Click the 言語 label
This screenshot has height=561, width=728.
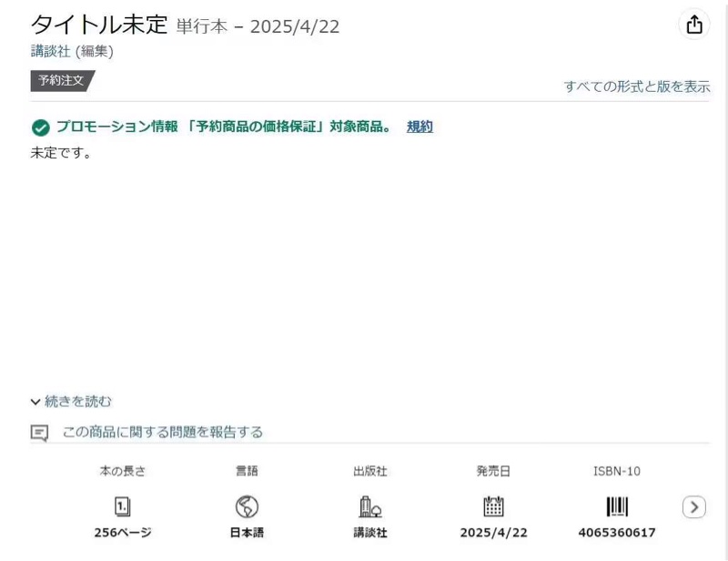click(247, 472)
